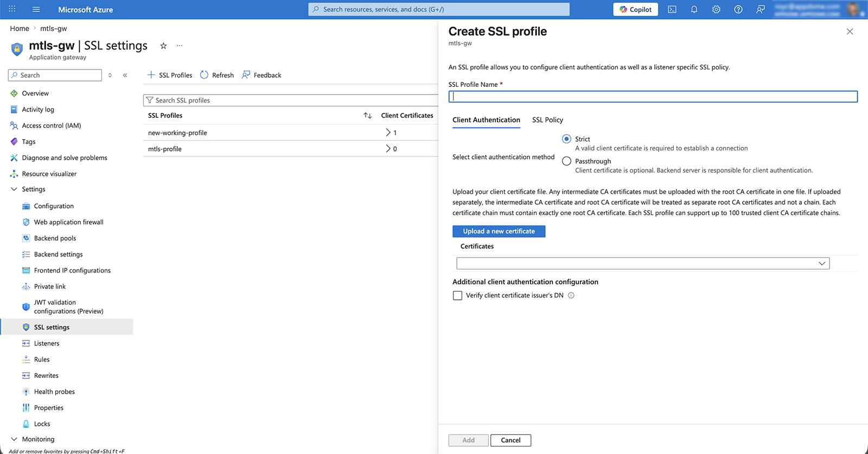Click the Add button
The height and width of the screenshot is (454, 868).
[468, 440]
